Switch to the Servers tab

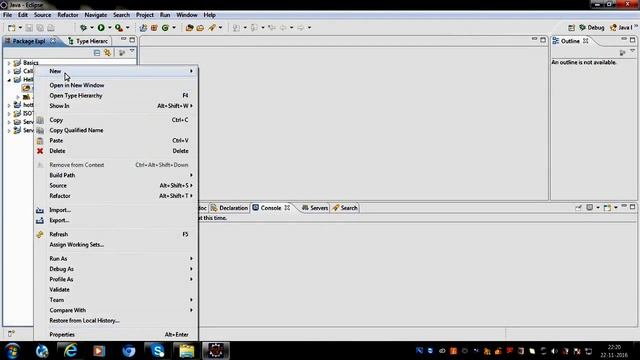click(x=315, y=208)
